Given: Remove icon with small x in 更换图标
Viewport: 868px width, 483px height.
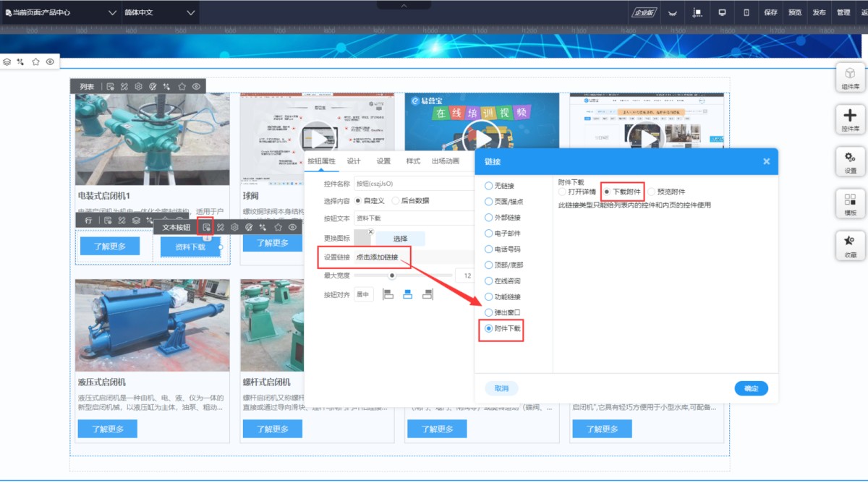Looking at the screenshot, I should click(x=370, y=232).
